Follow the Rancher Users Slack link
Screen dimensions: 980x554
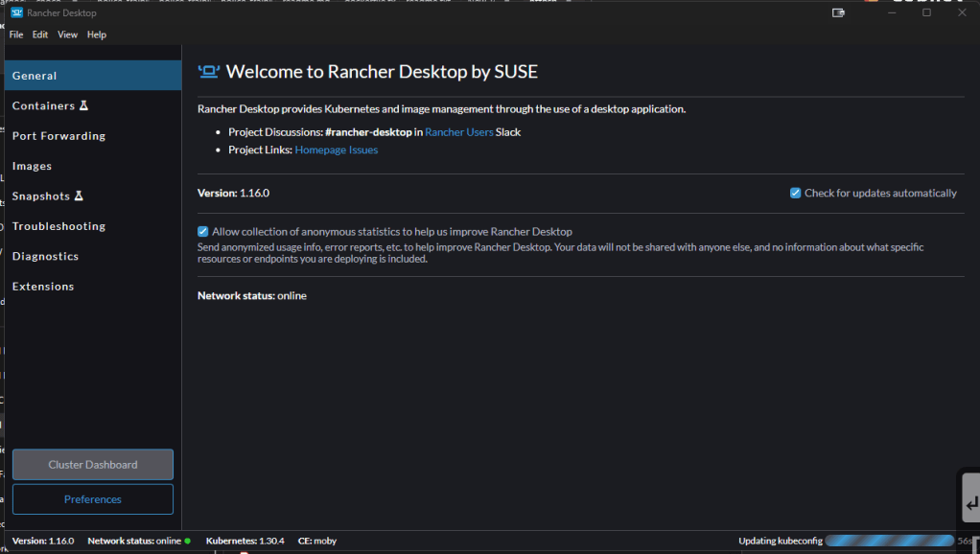tap(458, 131)
